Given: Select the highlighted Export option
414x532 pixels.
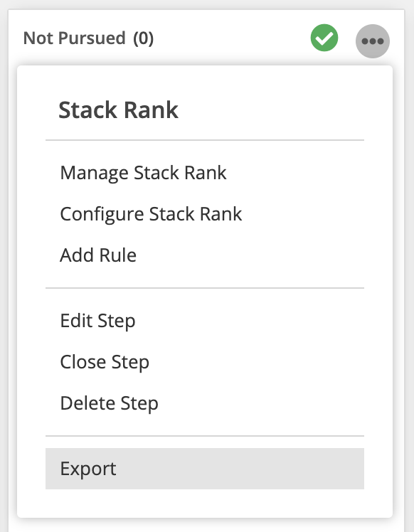Looking at the screenshot, I should click(x=205, y=469).
